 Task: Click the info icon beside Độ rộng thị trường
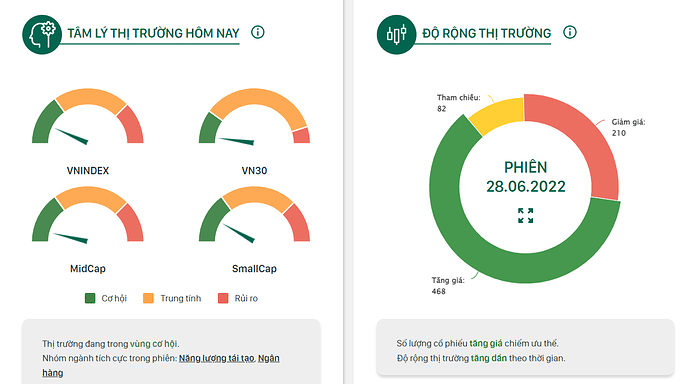click(x=570, y=32)
